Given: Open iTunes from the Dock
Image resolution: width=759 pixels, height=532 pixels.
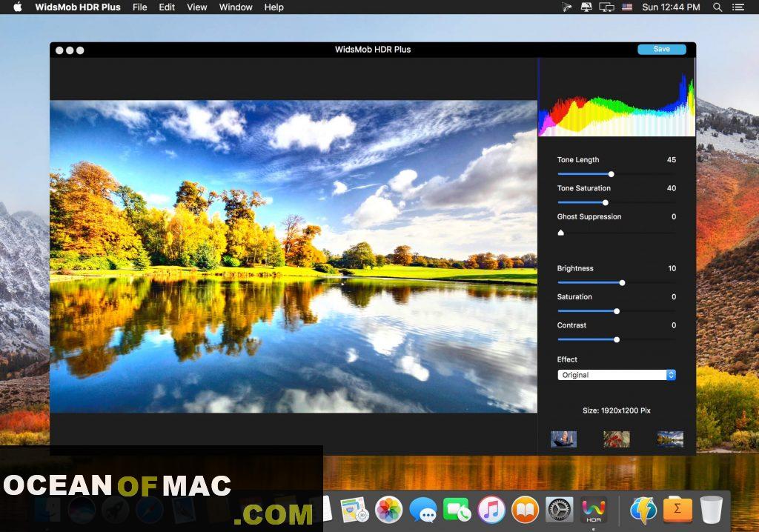Looking at the screenshot, I should (x=491, y=510).
